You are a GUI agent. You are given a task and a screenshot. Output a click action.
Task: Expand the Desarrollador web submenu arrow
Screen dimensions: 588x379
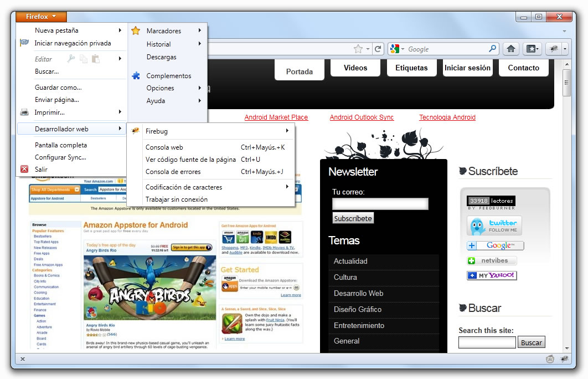[x=120, y=129]
